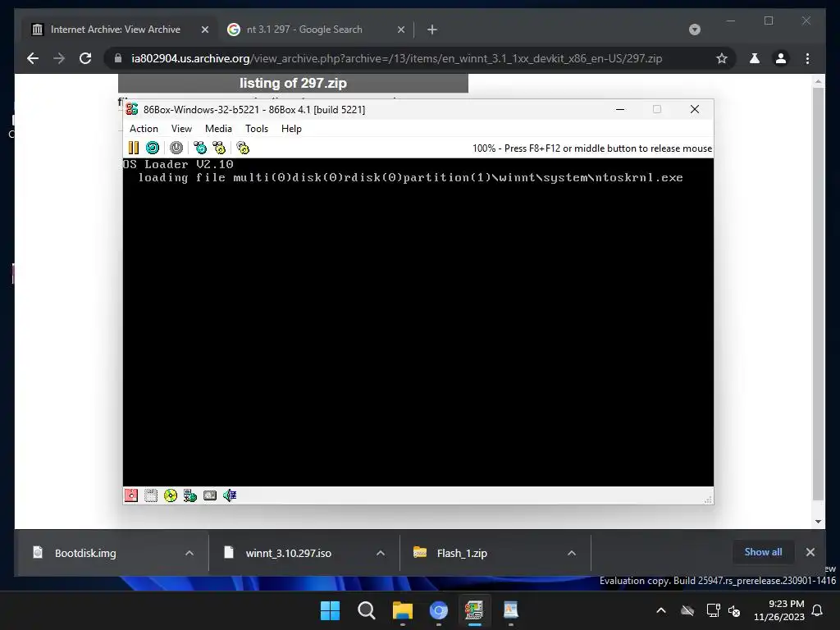840x630 pixels.
Task: Click the network status bar icon
Action: point(190,495)
